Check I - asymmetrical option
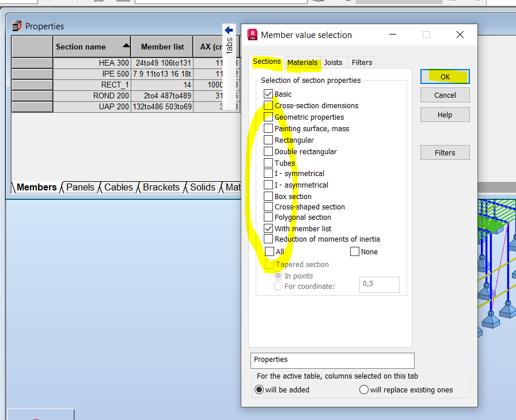This screenshot has width=516, height=420. point(268,185)
